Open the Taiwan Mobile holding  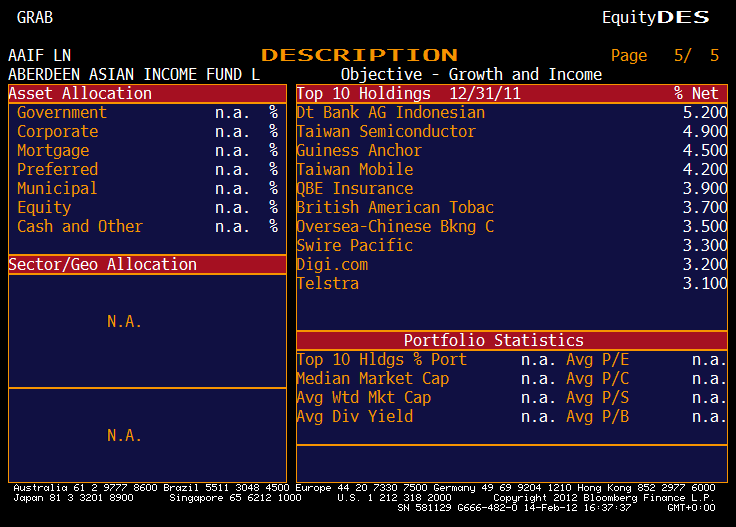(x=355, y=170)
